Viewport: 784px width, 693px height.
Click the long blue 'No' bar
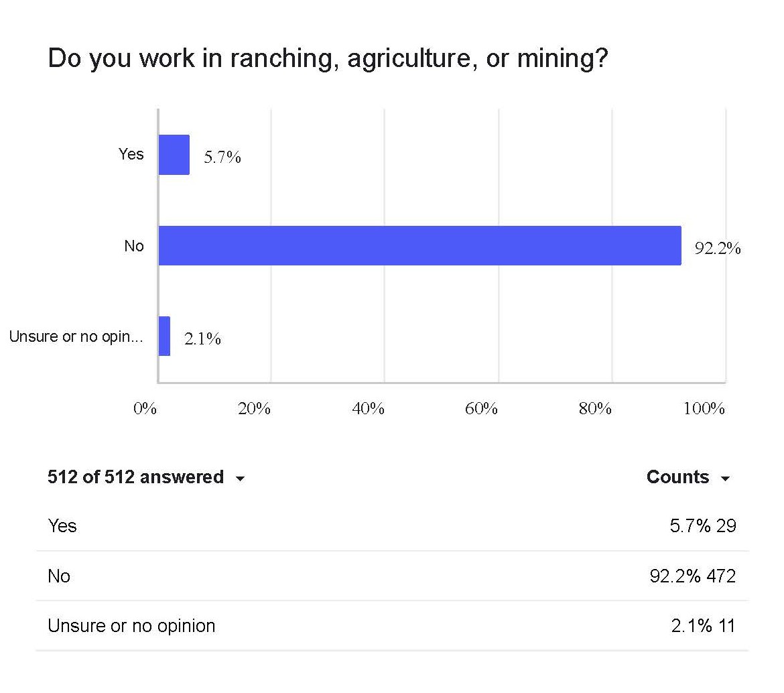(419, 245)
